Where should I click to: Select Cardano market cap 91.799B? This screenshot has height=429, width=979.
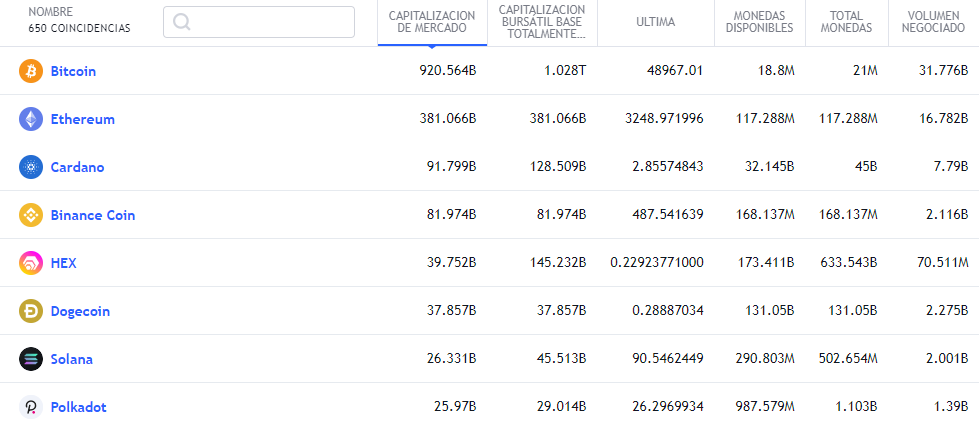pos(451,167)
